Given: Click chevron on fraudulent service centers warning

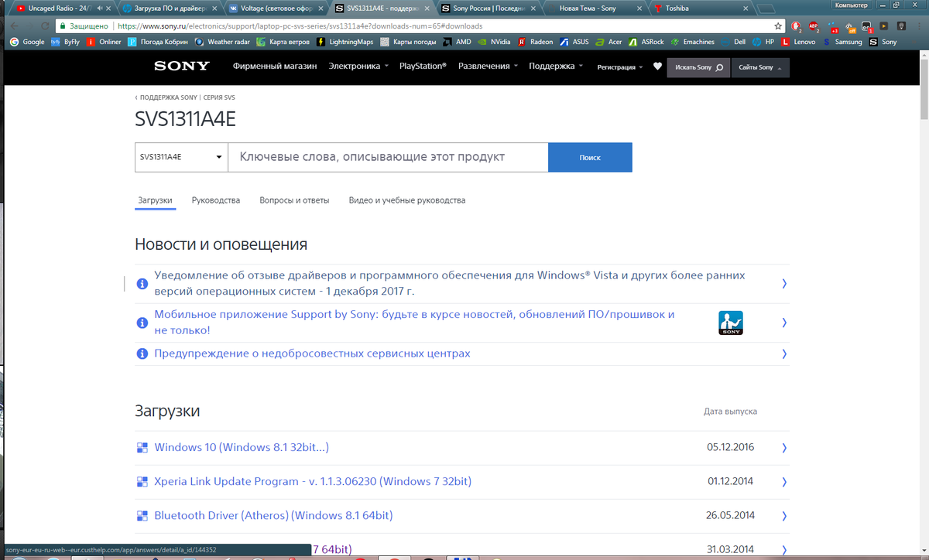Looking at the screenshot, I should (x=784, y=353).
